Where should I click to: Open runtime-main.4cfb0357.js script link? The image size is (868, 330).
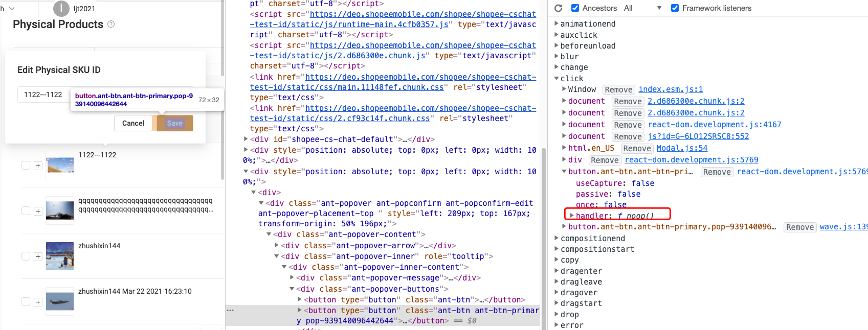393,19
